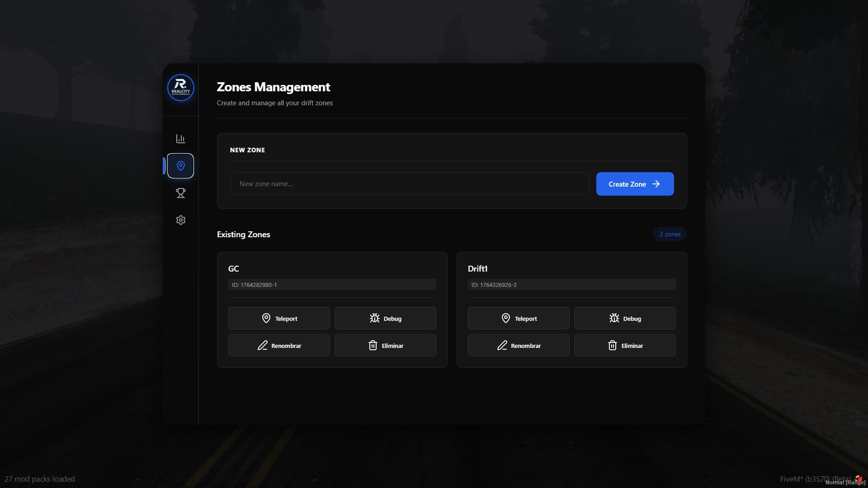The width and height of the screenshot is (868, 488).
Task: Teleport to the GC zone
Action: tap(279, 319)
